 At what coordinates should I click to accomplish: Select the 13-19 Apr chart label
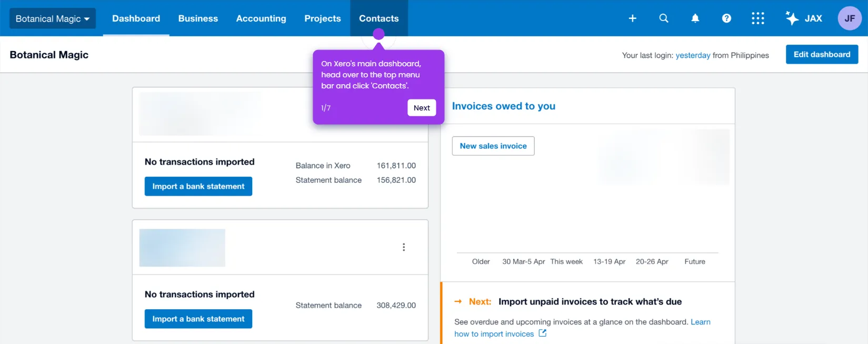(610, 261)
